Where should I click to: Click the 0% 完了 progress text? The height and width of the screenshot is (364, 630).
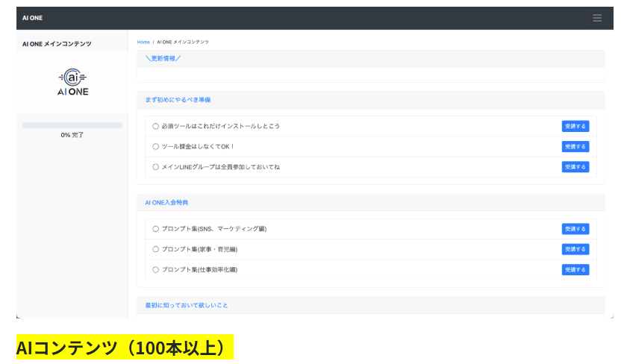tap(72, 135)
